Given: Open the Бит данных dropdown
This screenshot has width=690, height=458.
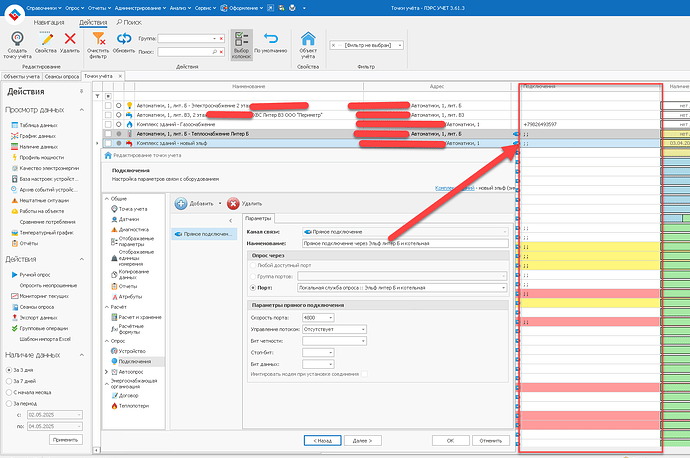Looking at the screenshot, I should coord(330,364).
